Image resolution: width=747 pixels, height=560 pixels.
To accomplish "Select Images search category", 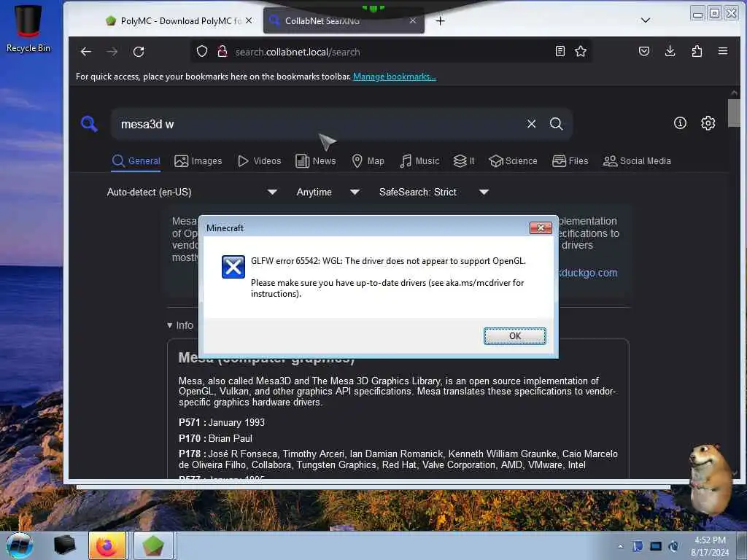I will pyautogui.click(x=198, y=161).
